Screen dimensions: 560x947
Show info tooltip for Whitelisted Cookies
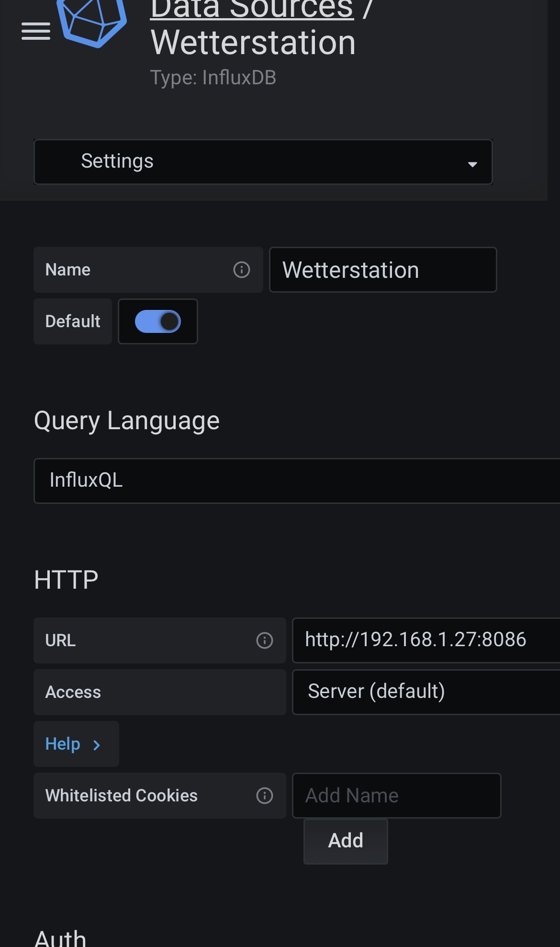265,796
